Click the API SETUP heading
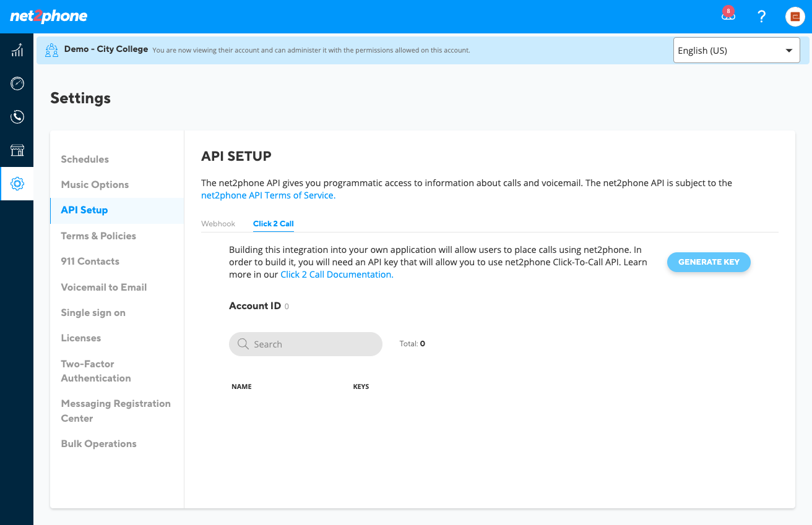Viewport: 812px width, 525px height. point(236,156)
